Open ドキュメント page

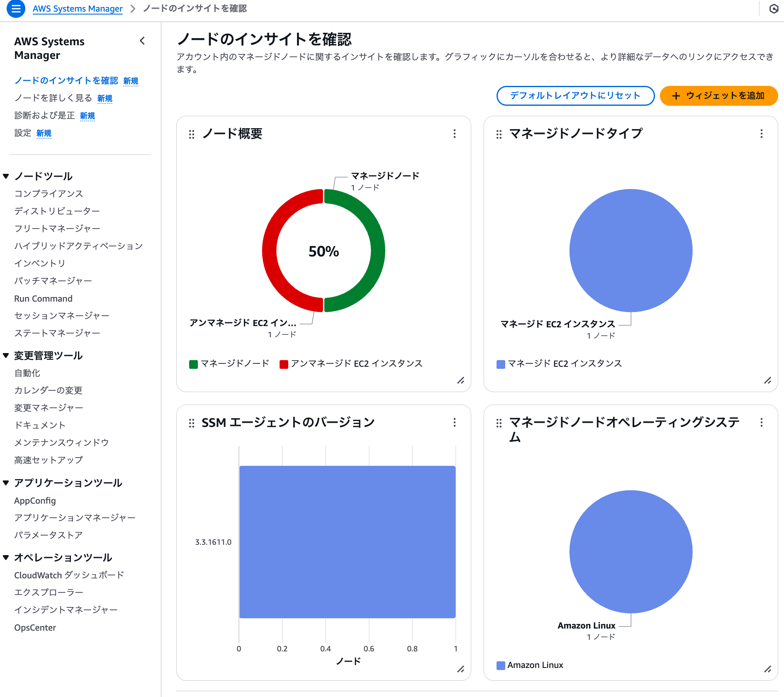pos(40,425)
